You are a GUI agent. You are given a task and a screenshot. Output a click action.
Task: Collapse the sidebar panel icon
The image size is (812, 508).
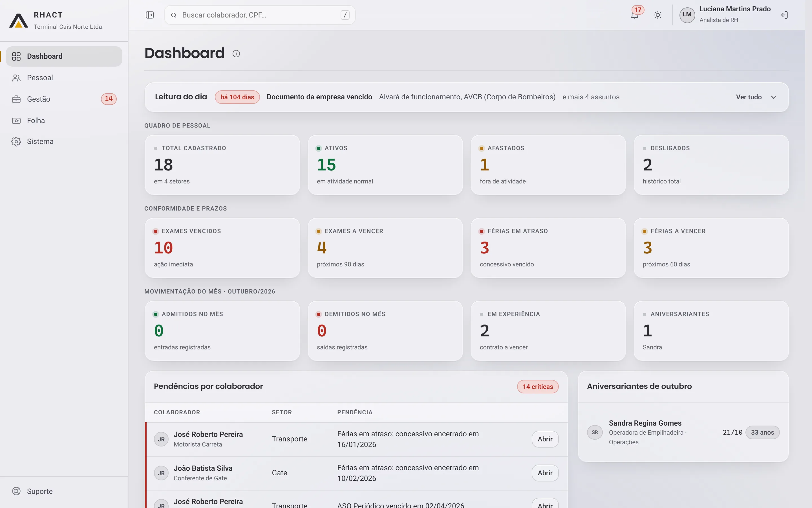pos(150,15)
